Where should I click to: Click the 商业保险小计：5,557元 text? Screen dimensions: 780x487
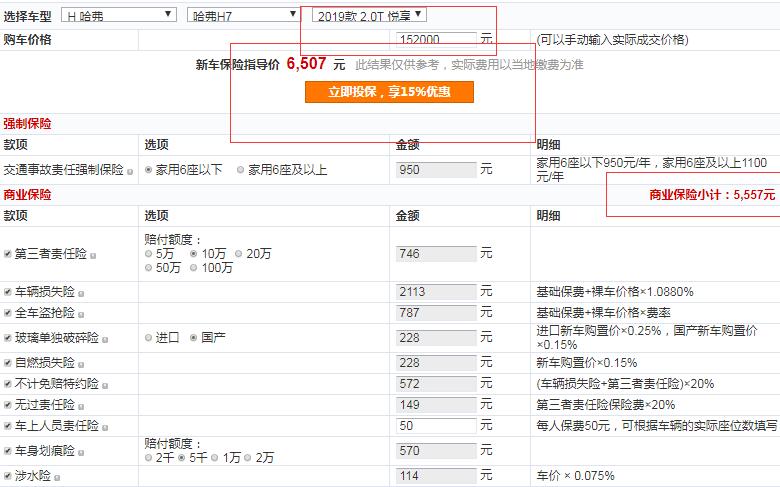click(712, 195)
